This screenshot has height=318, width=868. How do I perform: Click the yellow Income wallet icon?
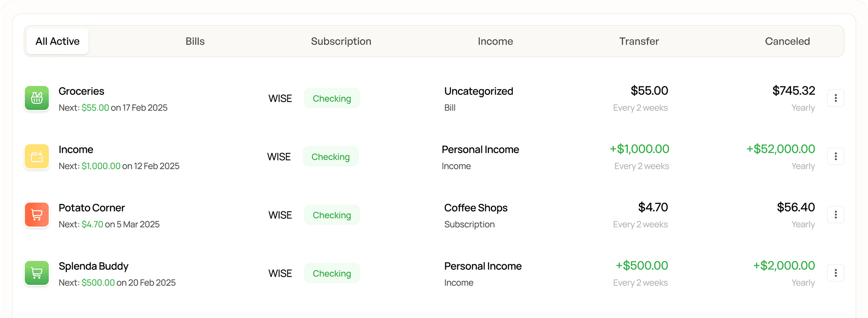[37, 156]
